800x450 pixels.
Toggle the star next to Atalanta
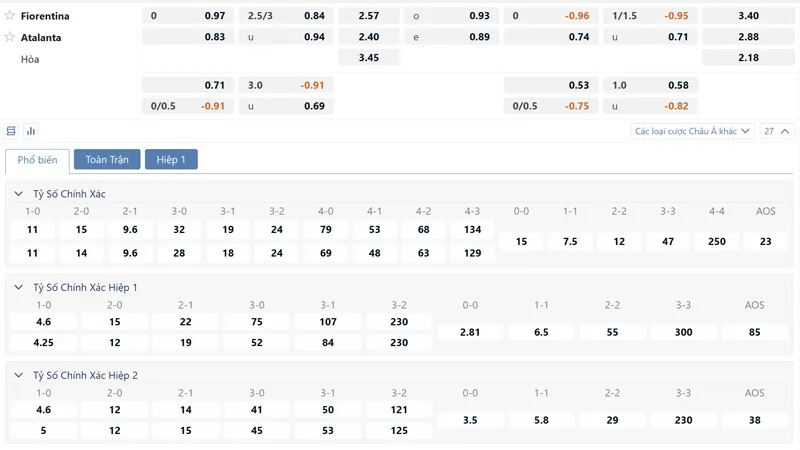[x=10, y=37]
